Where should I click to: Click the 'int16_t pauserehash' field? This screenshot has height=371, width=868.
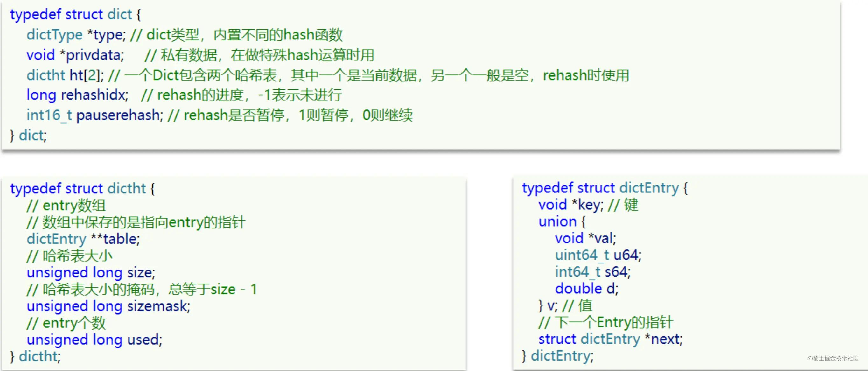(94, 115)
